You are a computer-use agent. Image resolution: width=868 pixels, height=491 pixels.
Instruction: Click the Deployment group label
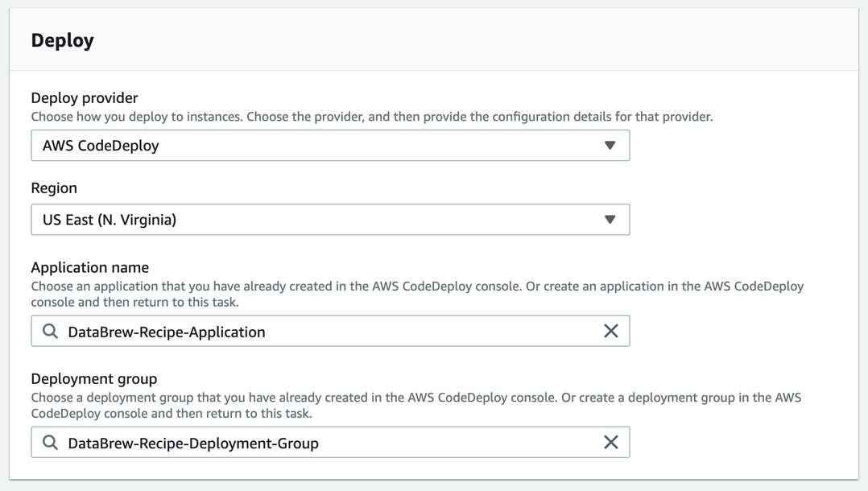coord(94,378)
